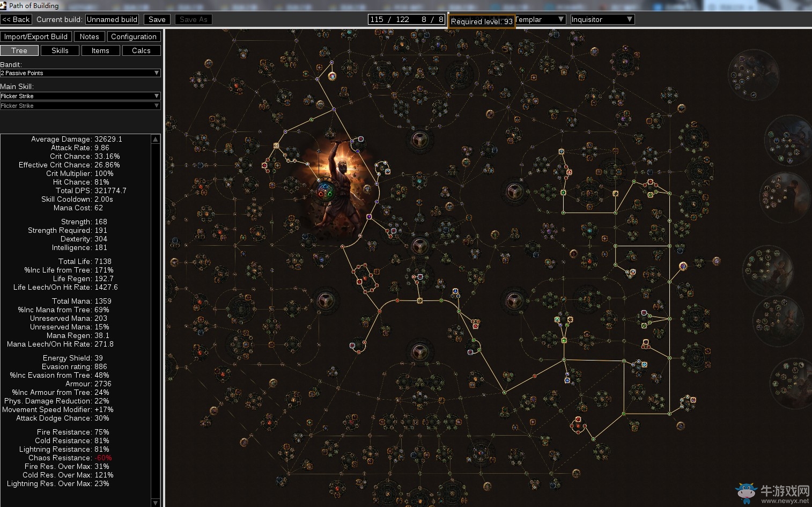
Task: Click the Average Damage: 32629.1 stat
Action: coord(77,139)
